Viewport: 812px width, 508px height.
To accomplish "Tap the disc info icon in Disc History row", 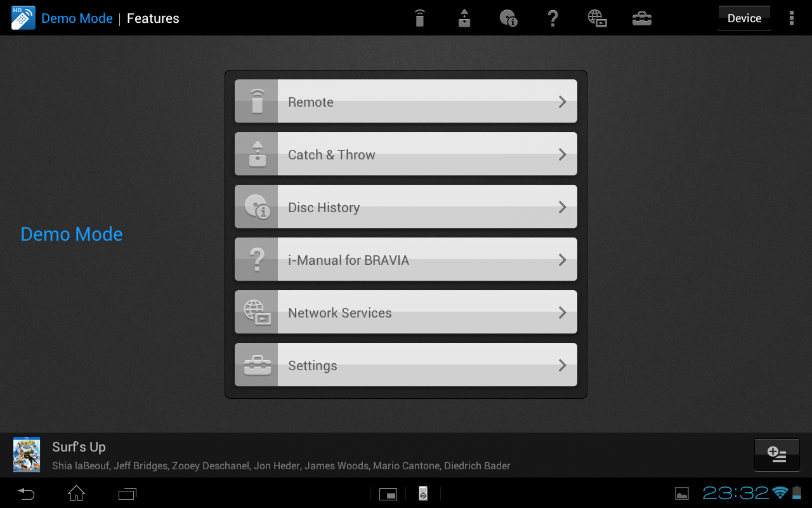I will coord(257,207).
